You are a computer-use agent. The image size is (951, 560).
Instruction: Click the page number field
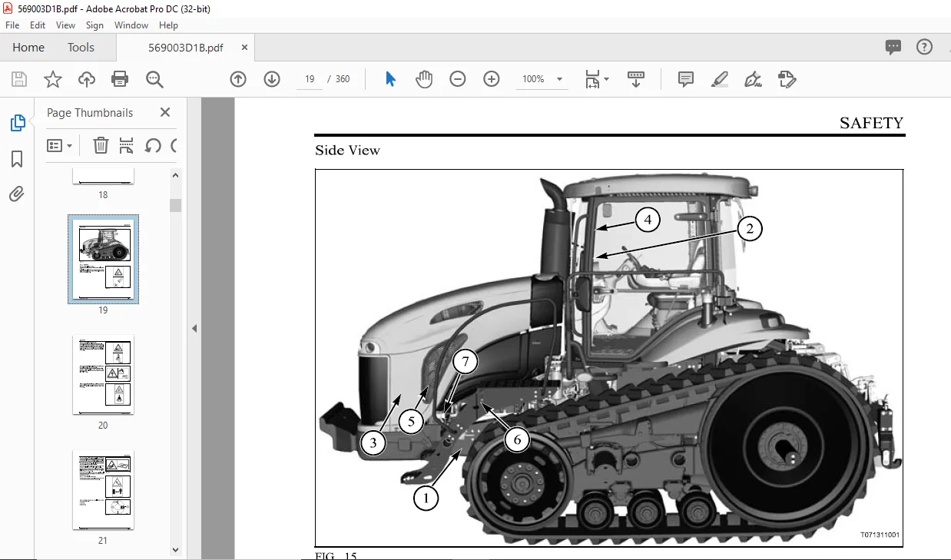(x=309, y=79)
